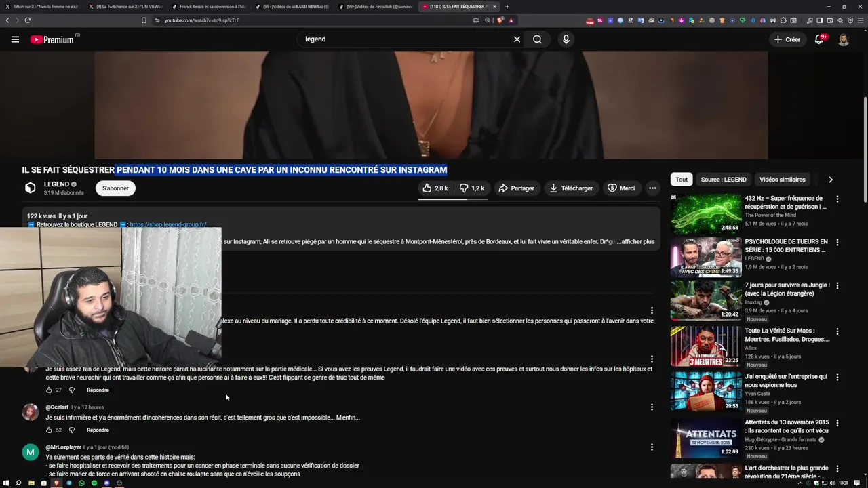The width and height of the screenshot is (868, 488).
Task: Go to YouTube Premium home logo
Action: (52, 39)
